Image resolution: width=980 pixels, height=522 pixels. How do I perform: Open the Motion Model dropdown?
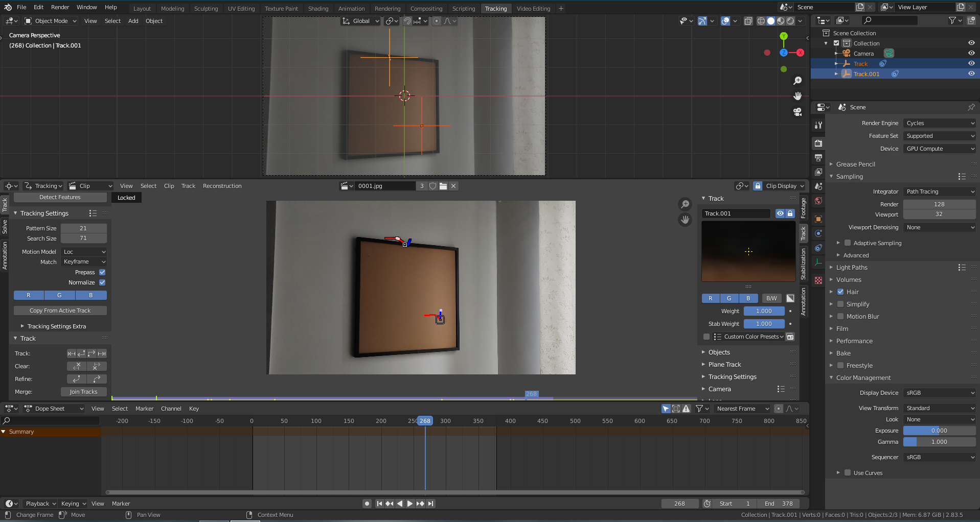pyautogui.click(x=84, y=252)
